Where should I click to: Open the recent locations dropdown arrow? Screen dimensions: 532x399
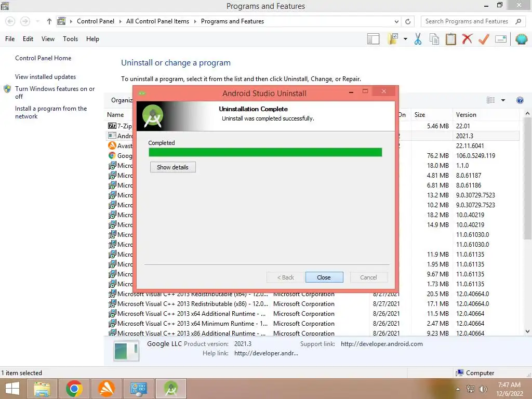(x=37, y=21)
